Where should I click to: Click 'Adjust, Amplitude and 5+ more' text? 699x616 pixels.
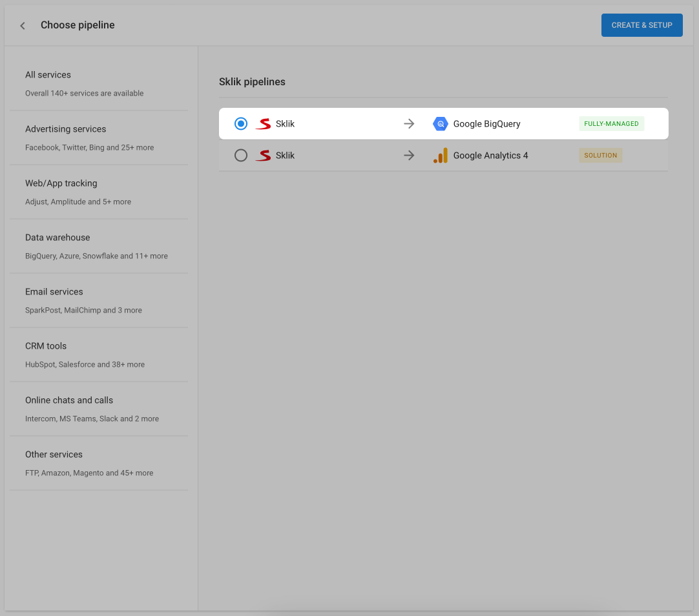pyautogui.click(x=78, y=201)
